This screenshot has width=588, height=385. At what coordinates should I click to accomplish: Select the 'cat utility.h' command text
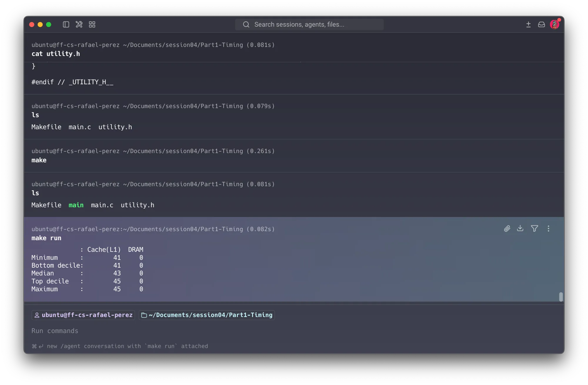click(x=56, y=54)
